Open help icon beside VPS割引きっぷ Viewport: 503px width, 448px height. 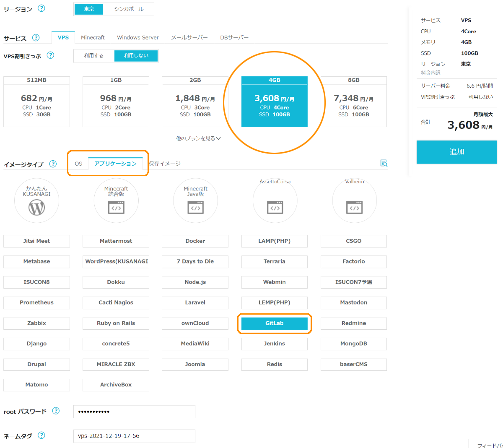coord(50,55)
